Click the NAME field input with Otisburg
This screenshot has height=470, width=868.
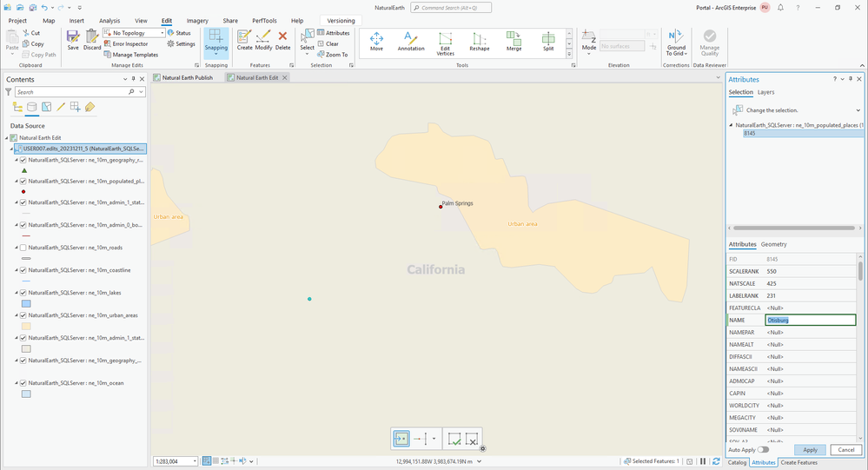[x=811, y=320]
